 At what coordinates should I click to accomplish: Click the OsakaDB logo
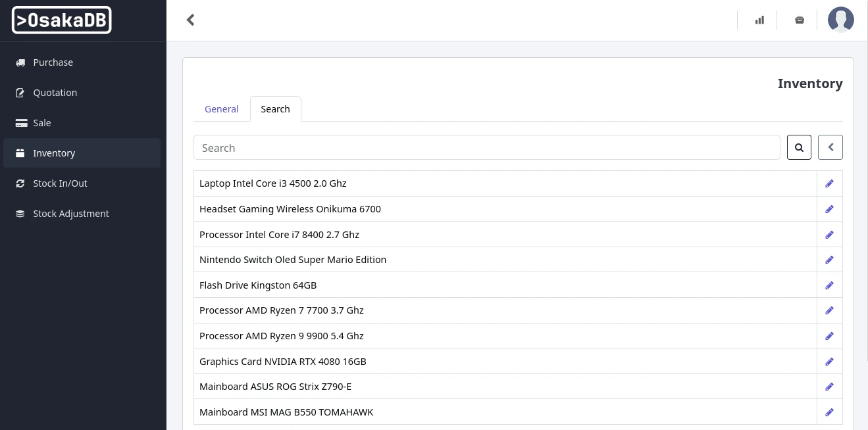pyautogui.click(x=61, y=20)
